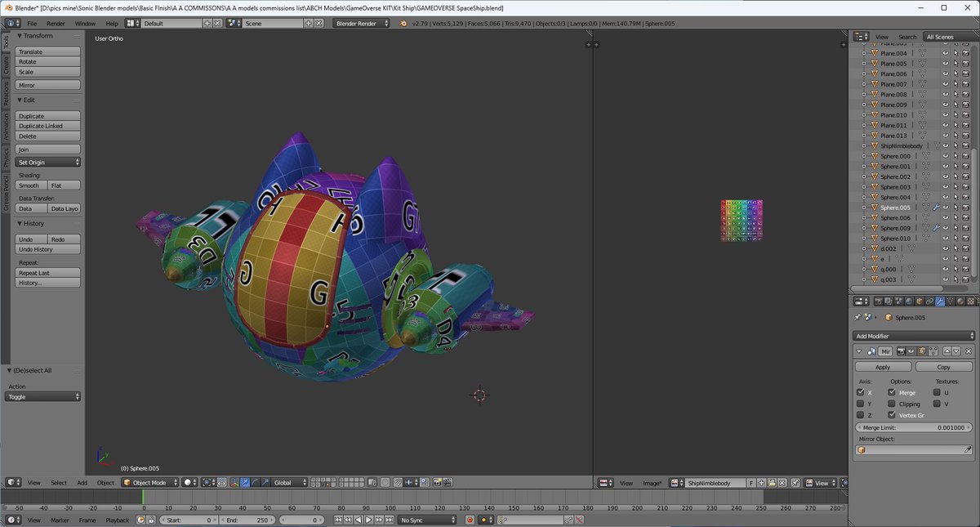Open the Set Origin dropdown
980x527 pixels.
coord(48,163)
